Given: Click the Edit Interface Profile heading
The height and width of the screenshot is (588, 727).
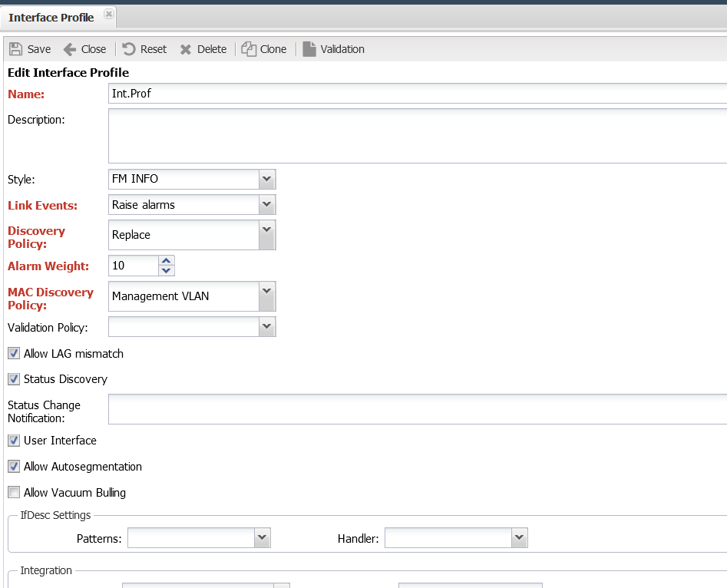Looking at the screenshot, I should tap(68, 73).
